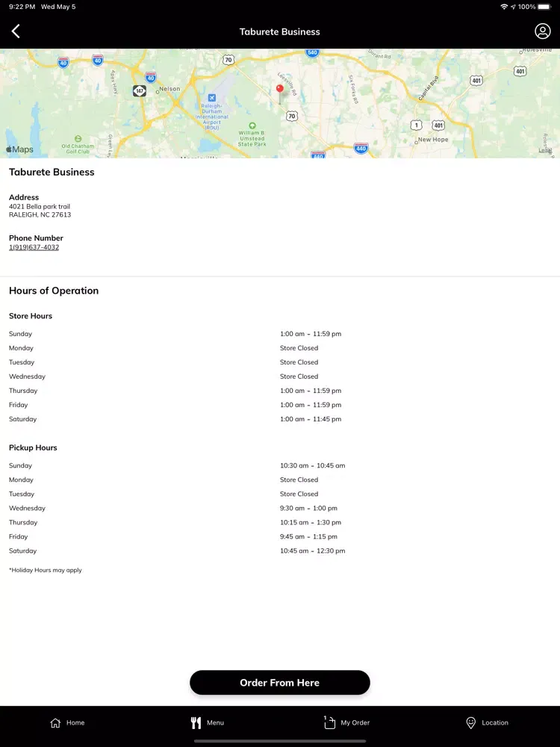Tap pickup hours 10:45 am - 12:30 pm
This screenshot has height=747, width=560.
pyautogui.click(x=312, y=551)
